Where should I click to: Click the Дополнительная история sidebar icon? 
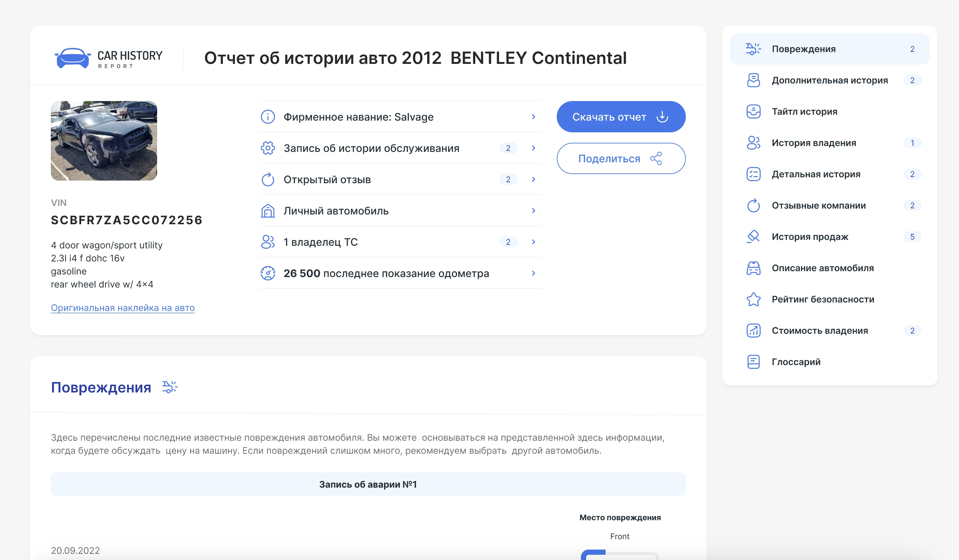tap(753, 80)
